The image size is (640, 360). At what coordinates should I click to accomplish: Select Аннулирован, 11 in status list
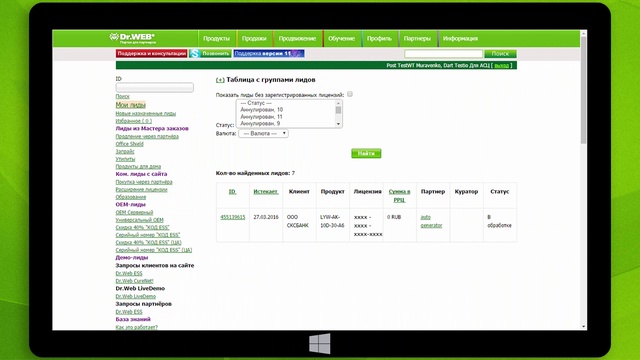tap(261, 117)
